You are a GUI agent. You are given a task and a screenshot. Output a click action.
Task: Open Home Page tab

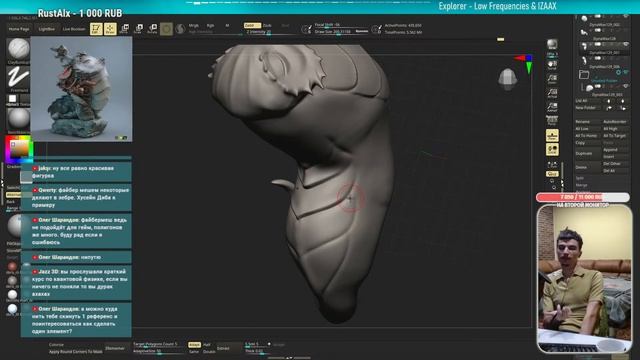coord(19,29)
